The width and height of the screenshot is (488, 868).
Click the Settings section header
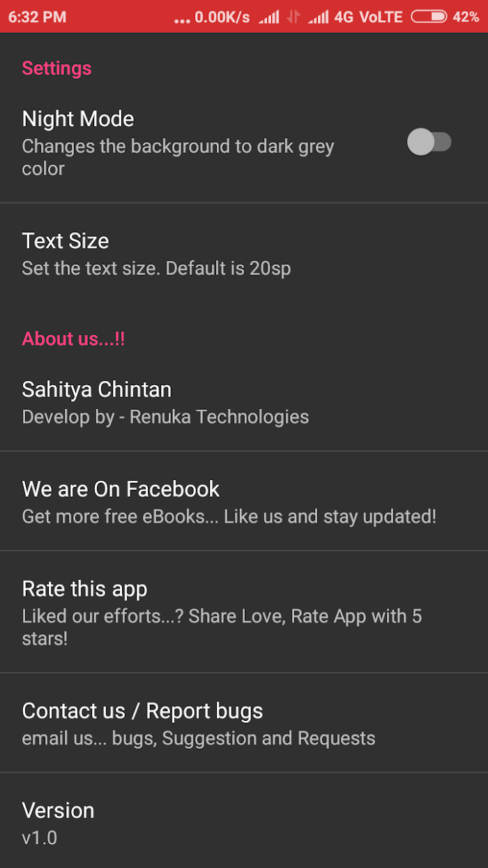(x=56, y=68)
